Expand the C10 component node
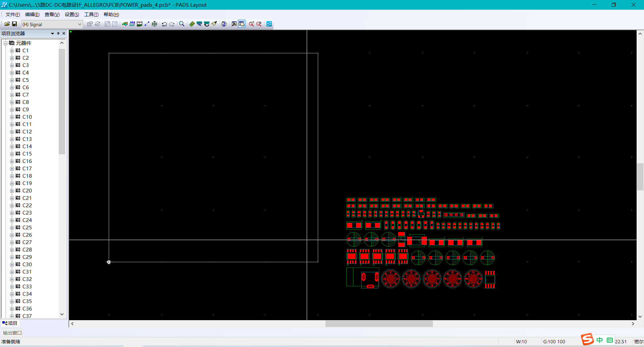644x347 pixels. coord(12,117)
